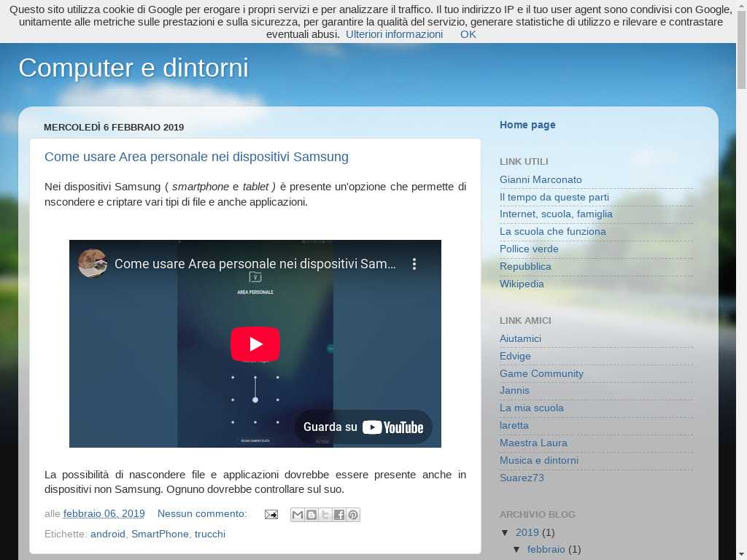Screen dimensions: 747x560
Task: Visit Gianni Marconato link
Action: click(x=541, y=179)
